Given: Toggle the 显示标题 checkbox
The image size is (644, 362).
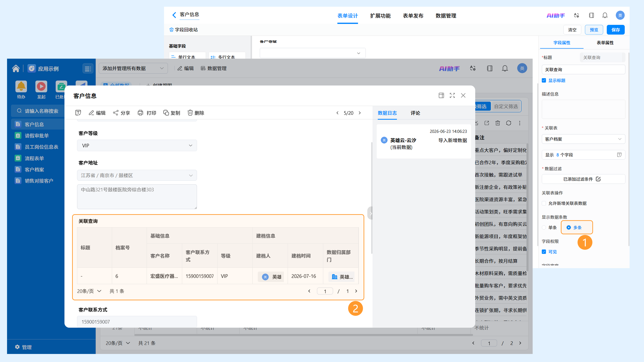Looking at the screenshot, I should pos(544,80).
